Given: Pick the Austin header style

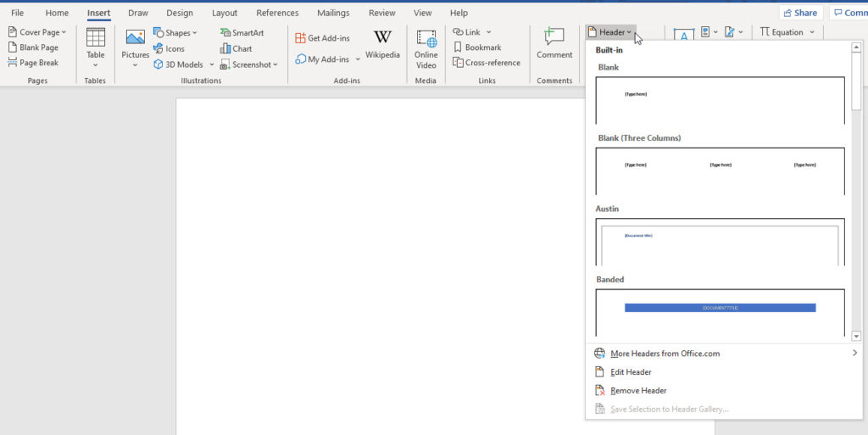Looking at the screenshot, I should click(720, 242).
